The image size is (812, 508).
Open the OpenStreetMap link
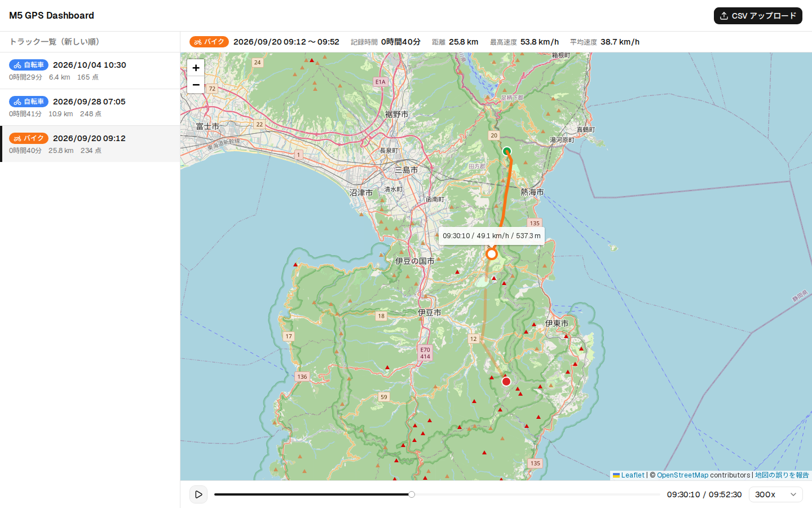(682, 475)
